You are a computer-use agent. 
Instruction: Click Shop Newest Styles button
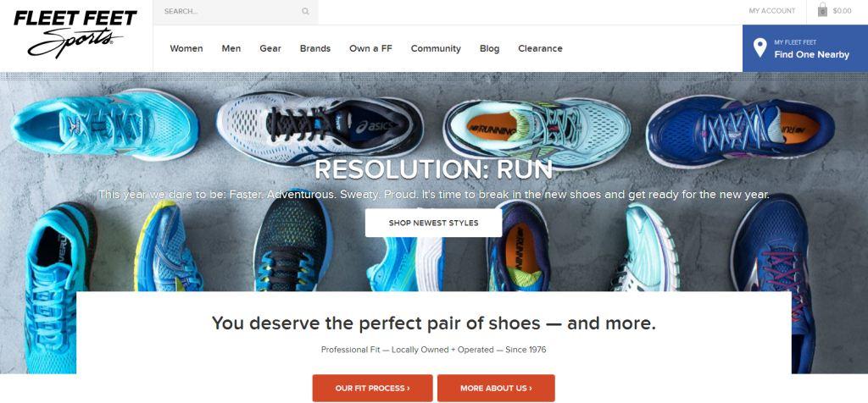[433, 223]
